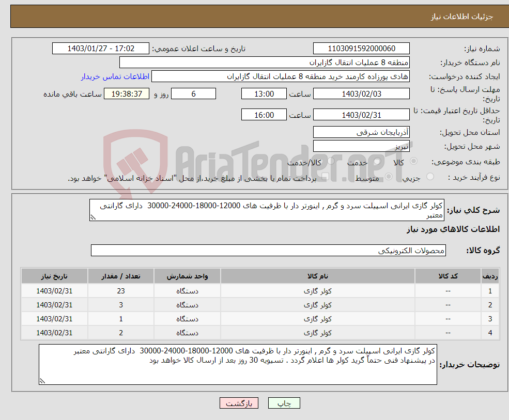The height and width of the screenshot is (420, 509).
Task: Click the price validity date 1403/02/31 field
Action: coord(361,115)
